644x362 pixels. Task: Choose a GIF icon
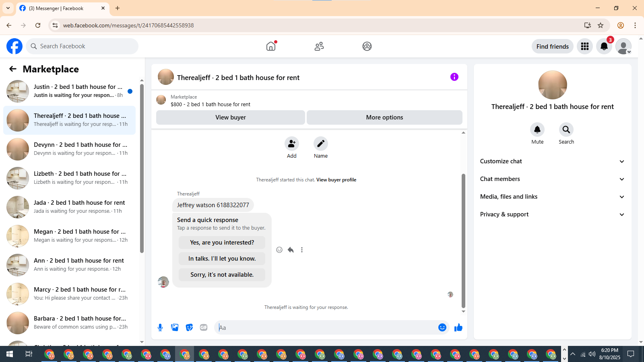click(x=204, y=327)
